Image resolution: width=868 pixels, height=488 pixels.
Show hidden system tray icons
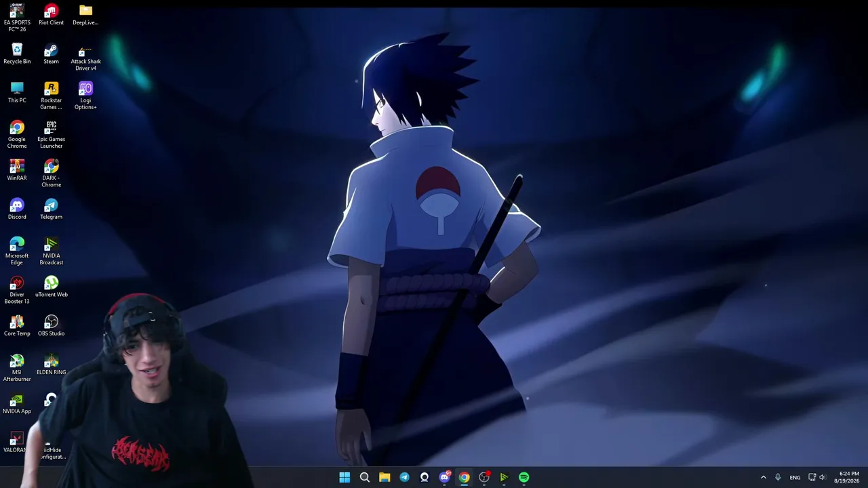click(x=763, y=477)
